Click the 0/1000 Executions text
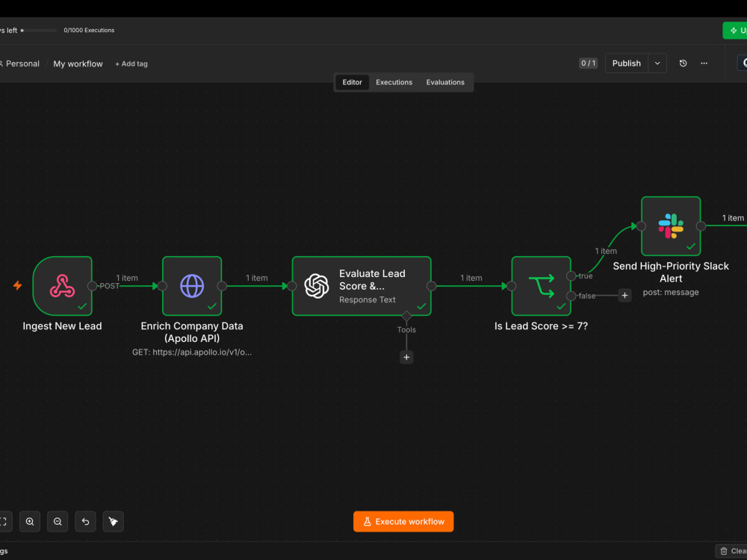The image size is (747, 560). [x=89, y=30]
